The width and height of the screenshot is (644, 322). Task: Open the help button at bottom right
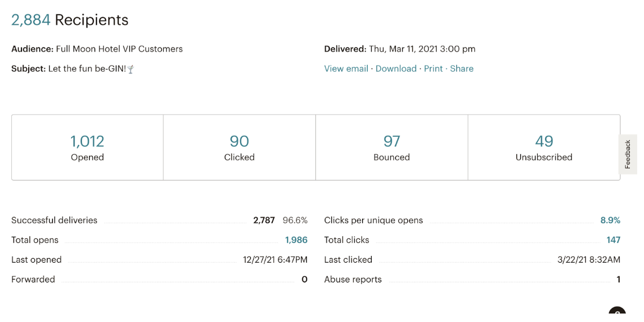(617, 314)
